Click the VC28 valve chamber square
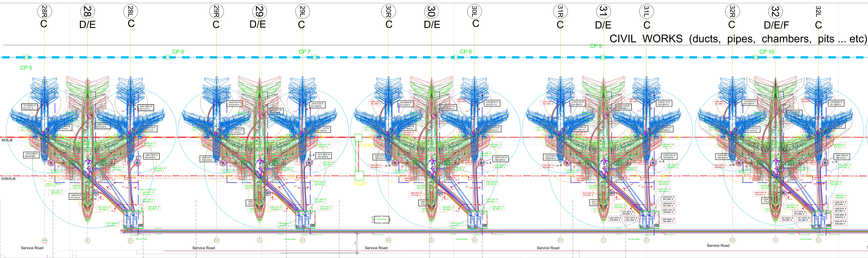The height and width of the screenshot is (258, 868). pos(359,176)
